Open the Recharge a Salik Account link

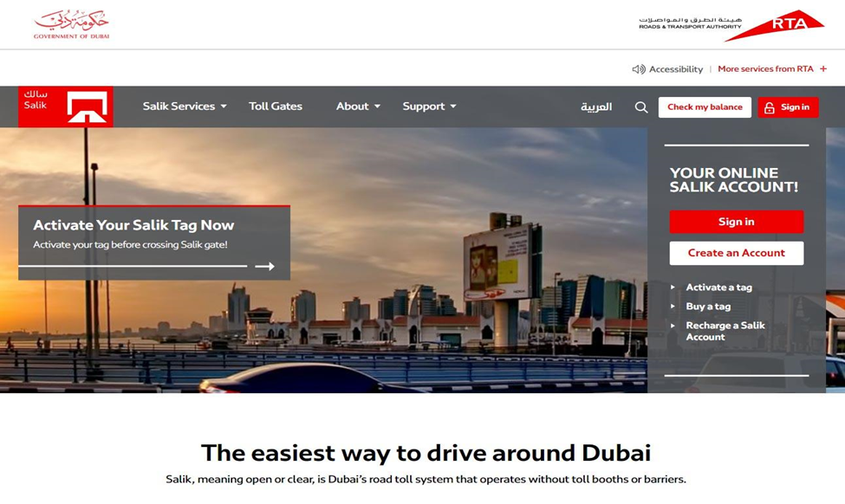[x=725, y=331]
